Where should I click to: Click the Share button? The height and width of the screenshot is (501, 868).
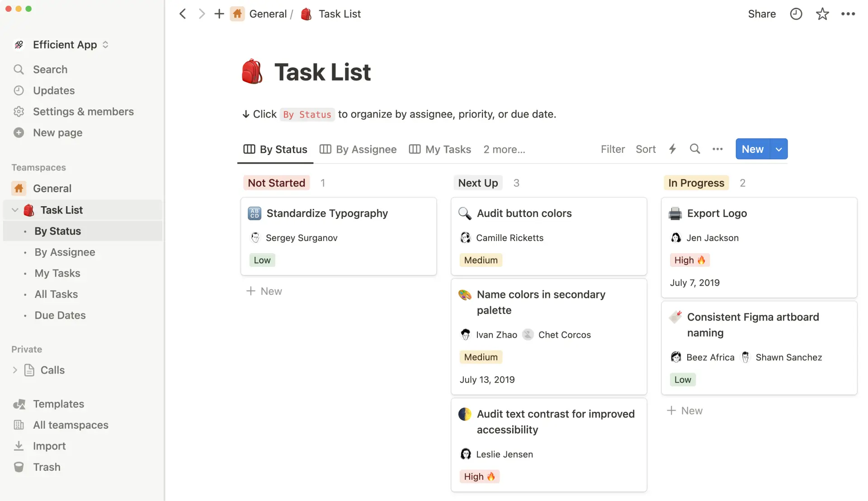pos(762,14)
